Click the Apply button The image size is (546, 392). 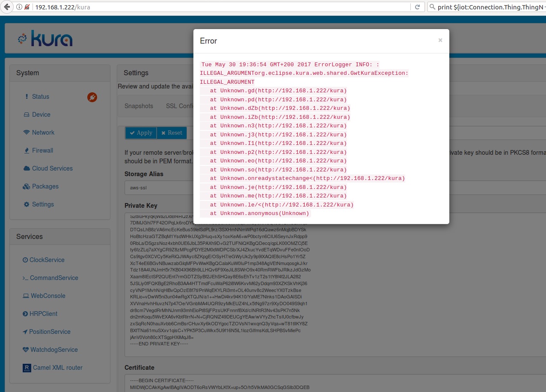(141, 133)
